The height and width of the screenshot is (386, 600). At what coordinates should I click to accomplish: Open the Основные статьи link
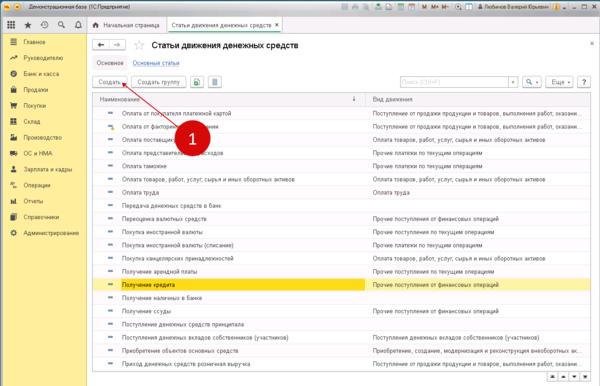click(156, 63)
